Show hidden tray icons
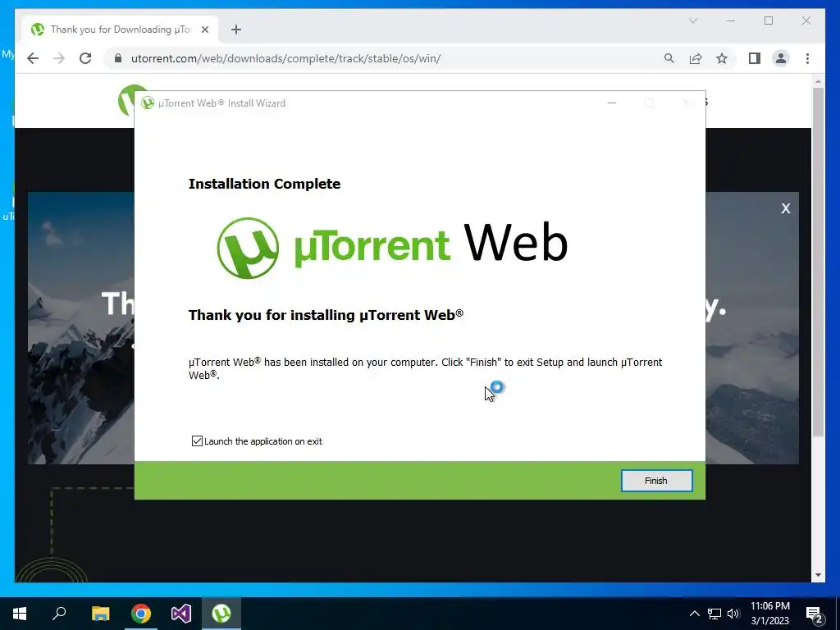The image size is (840, 630). pyautogui.click(x=694, y=614)
